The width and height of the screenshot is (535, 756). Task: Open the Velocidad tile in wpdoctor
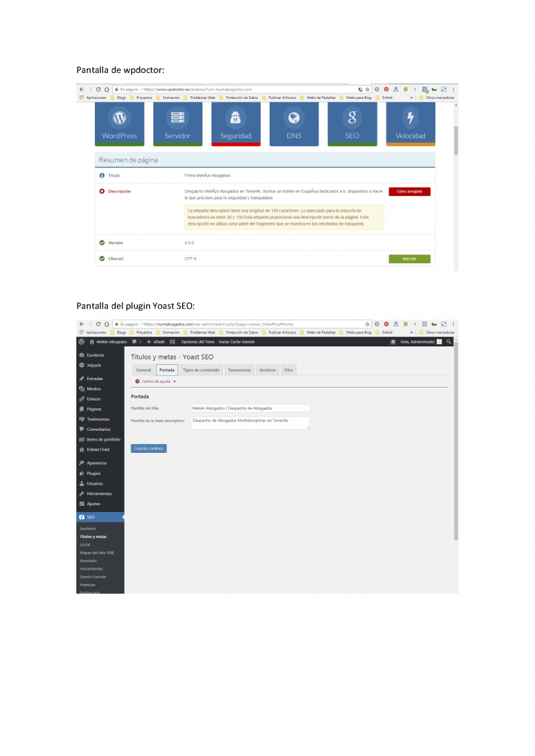(x=411, y=124)
